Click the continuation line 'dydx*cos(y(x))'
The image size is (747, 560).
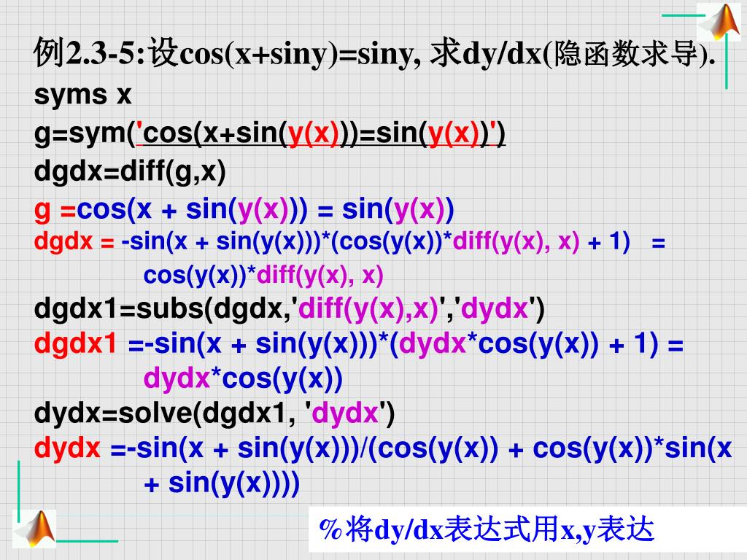243,378
